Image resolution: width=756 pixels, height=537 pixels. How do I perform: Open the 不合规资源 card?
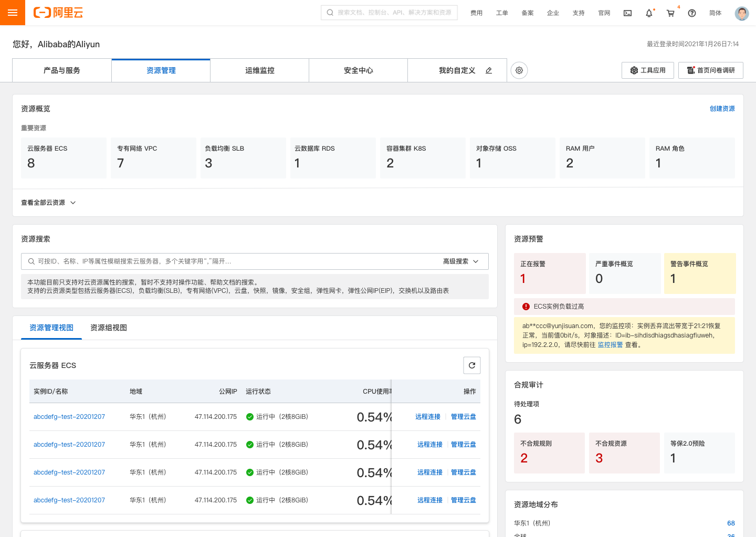624,453
